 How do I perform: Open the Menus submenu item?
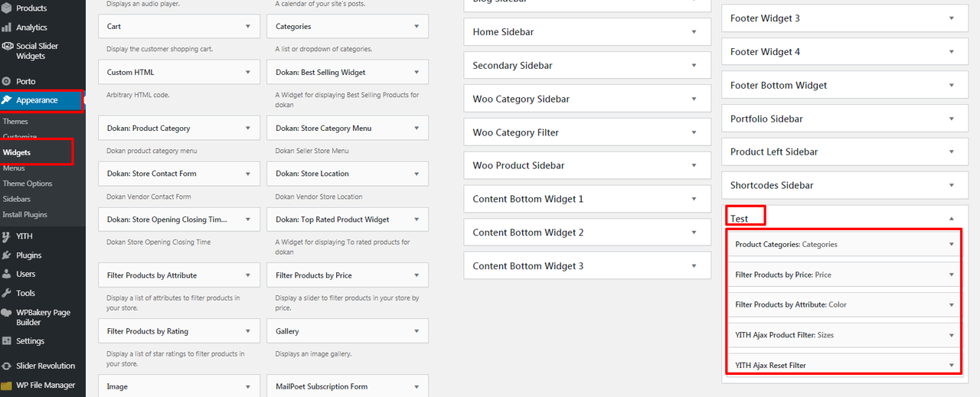point(14,168)
